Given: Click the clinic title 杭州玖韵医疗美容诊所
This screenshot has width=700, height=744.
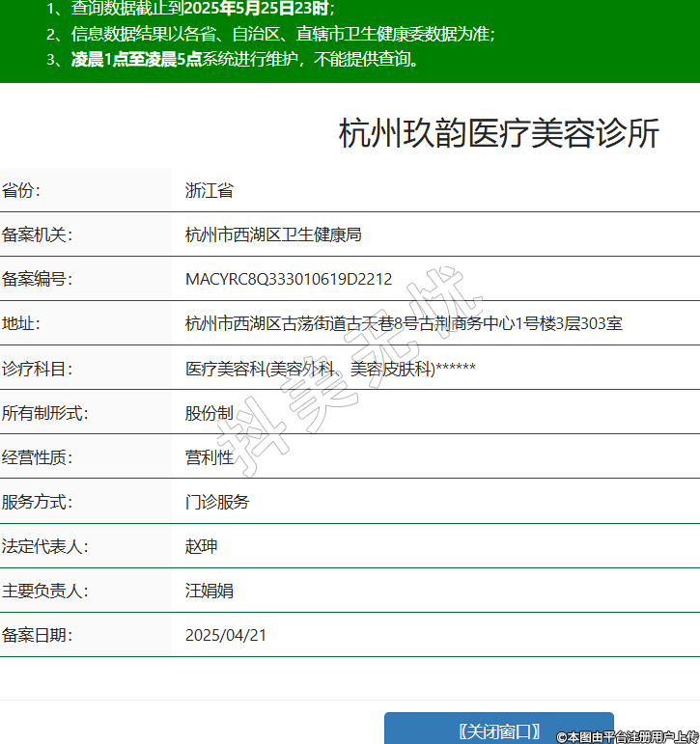Looking at the screenshot, I should click(498, 134).
